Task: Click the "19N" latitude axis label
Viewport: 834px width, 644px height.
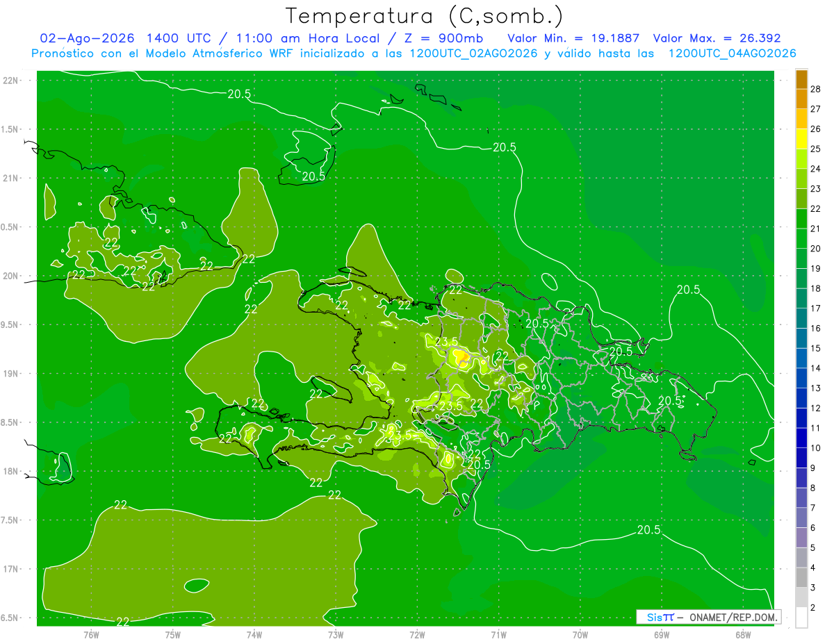Action: pyautogui.click(x=11, y=374)
